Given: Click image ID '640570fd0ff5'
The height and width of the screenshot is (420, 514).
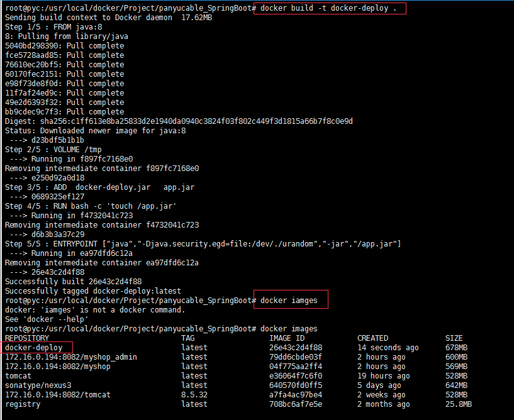Looking at the screenshot, I should click(x=296, y=385).
